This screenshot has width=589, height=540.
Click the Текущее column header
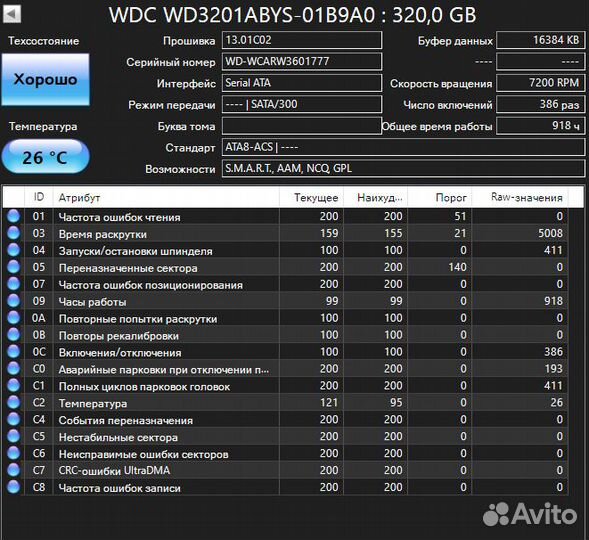point(311,197)
